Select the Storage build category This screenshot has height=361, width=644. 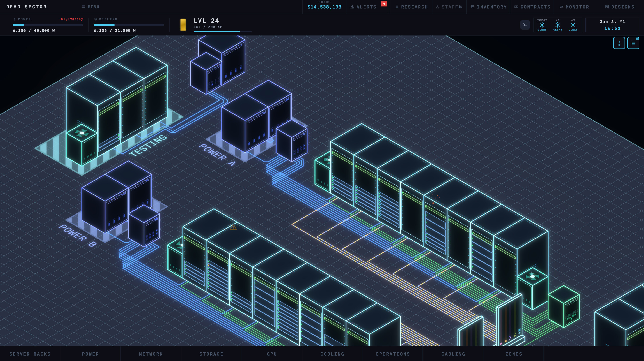[211, 354]
